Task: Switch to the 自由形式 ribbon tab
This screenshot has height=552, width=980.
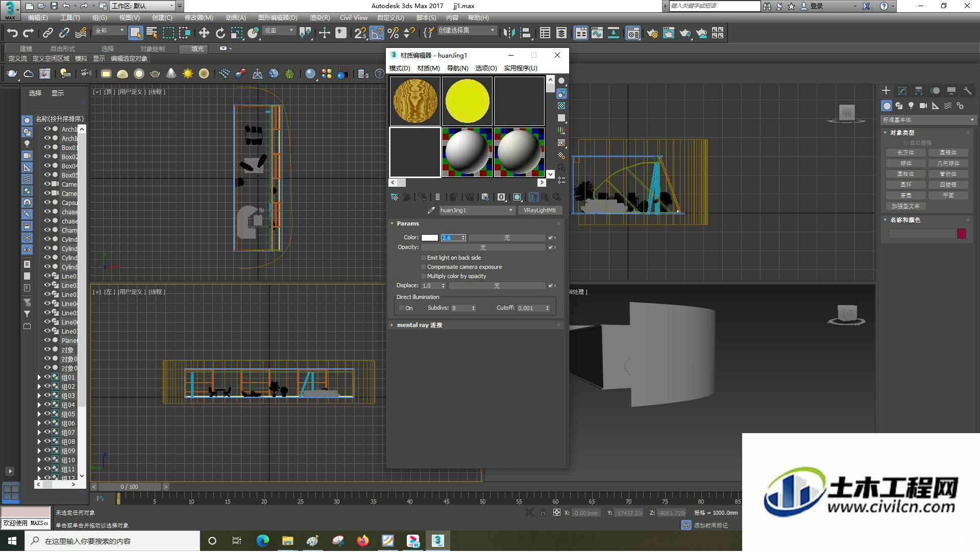Action: pyautogui.click(x=63, y=48)
